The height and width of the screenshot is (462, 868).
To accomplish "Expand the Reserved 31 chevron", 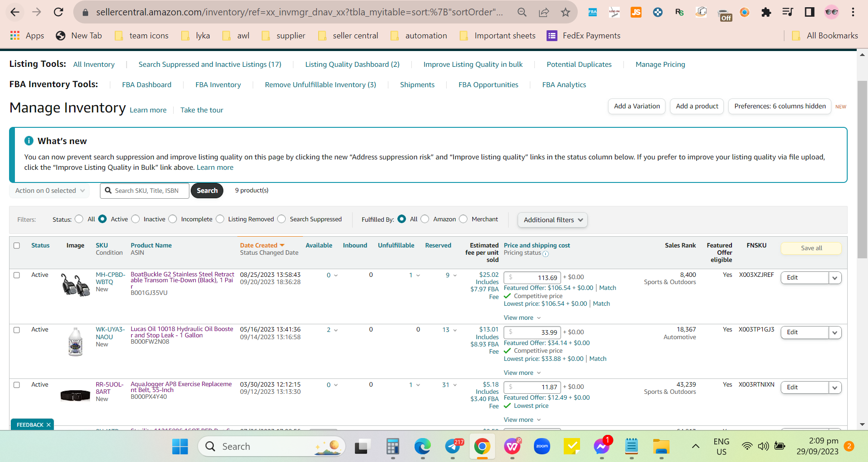I will [455, 385].
